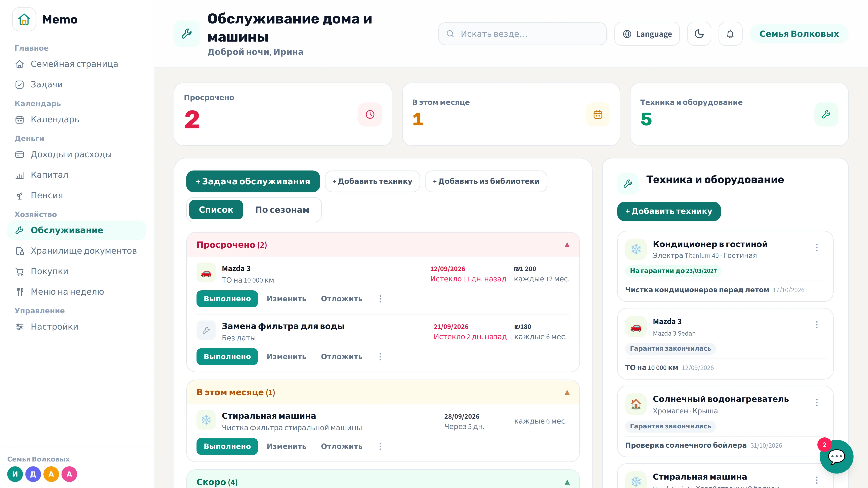The image size is (868, 488).
Task: Click wrench icon on Техника и оборудование stat card
Action: point(826,114)
